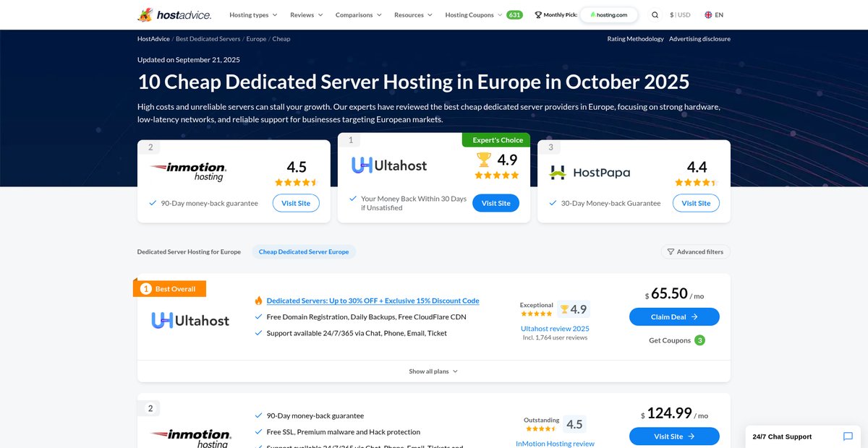Click the funnel icon in Advanced filters

coord(671,252)
